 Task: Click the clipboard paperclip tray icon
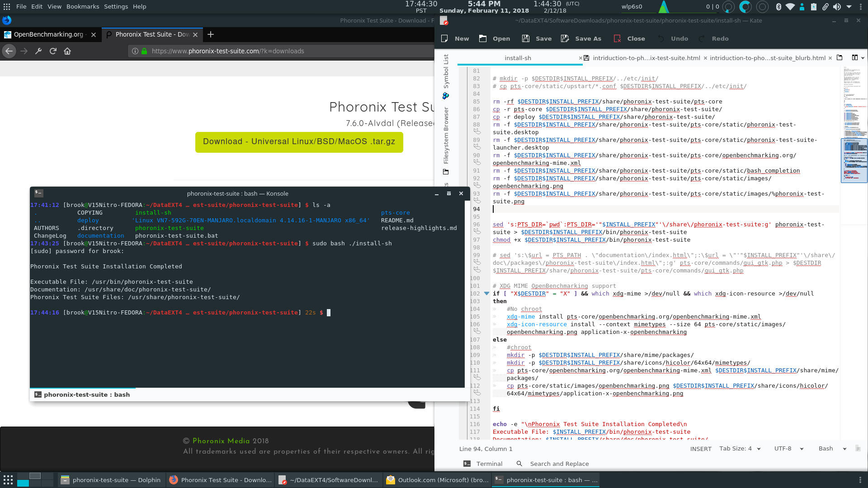coord(825,6)
